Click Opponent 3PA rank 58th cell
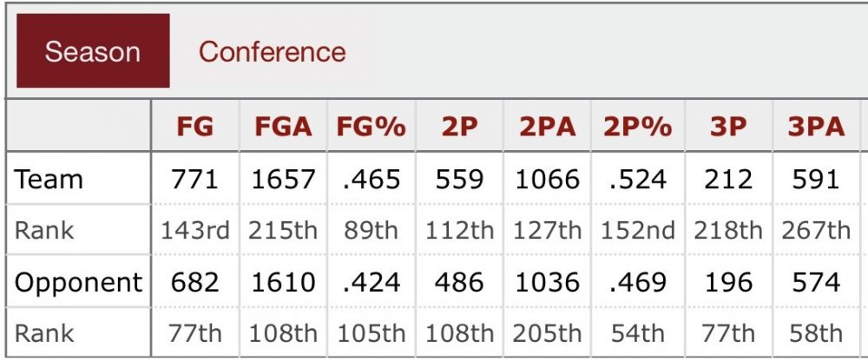Viewport: 868px width, 361px height. click(816, 332)
